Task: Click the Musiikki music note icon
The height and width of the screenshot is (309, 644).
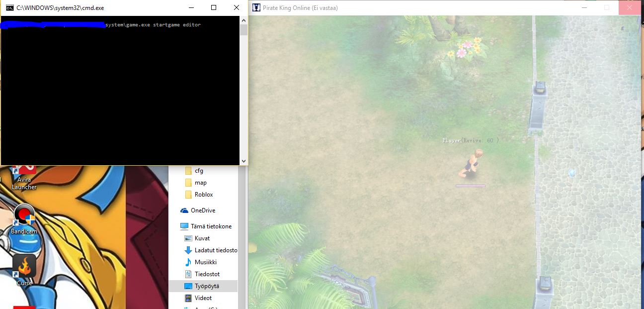Action: 188,262
